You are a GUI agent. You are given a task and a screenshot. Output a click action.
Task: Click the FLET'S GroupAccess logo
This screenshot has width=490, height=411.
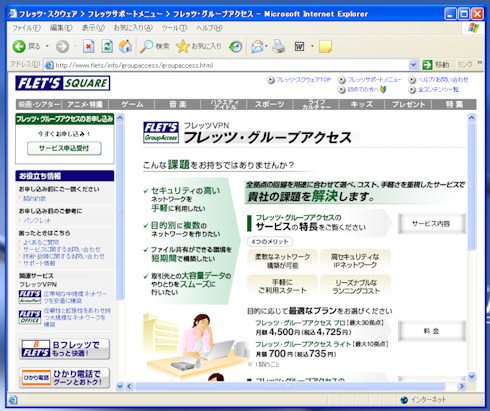(x=161, y=132)
